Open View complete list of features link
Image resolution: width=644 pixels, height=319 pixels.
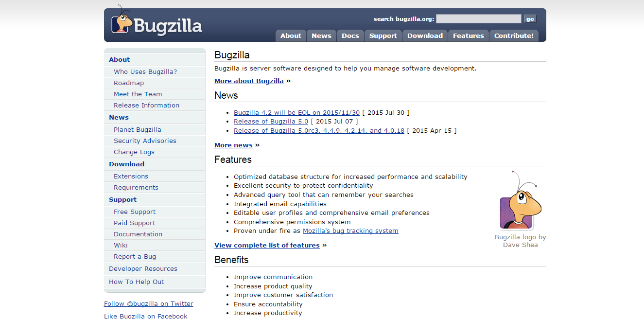pyautogui.click(x=267, y=245)
